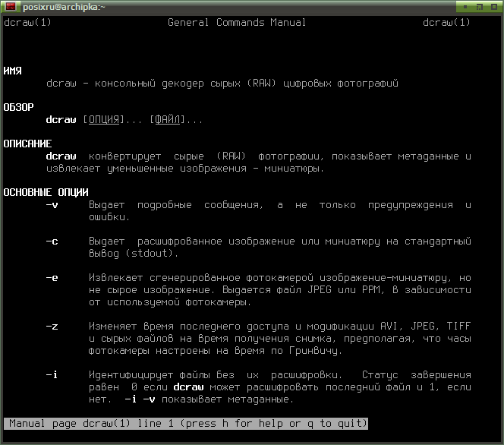
Task: Click the ОСНОВНЫЕ ОПЦИИ heading
Action: [x=46, y=192]
